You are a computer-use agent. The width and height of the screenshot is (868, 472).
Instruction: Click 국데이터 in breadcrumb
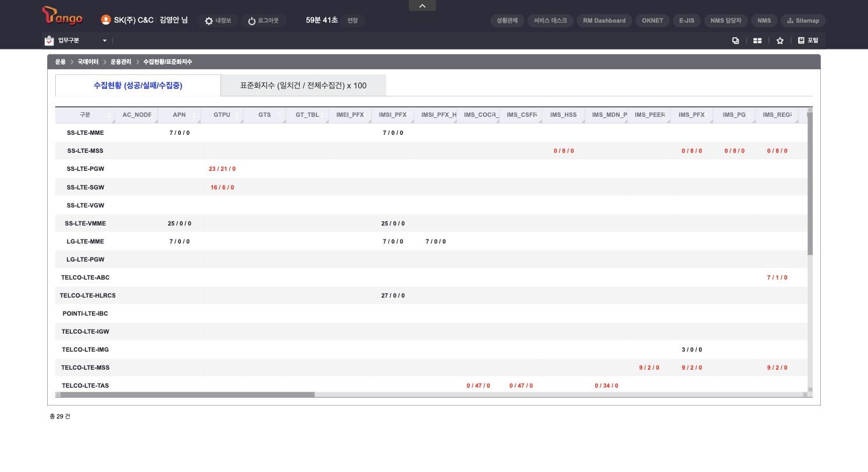[88, 62]
